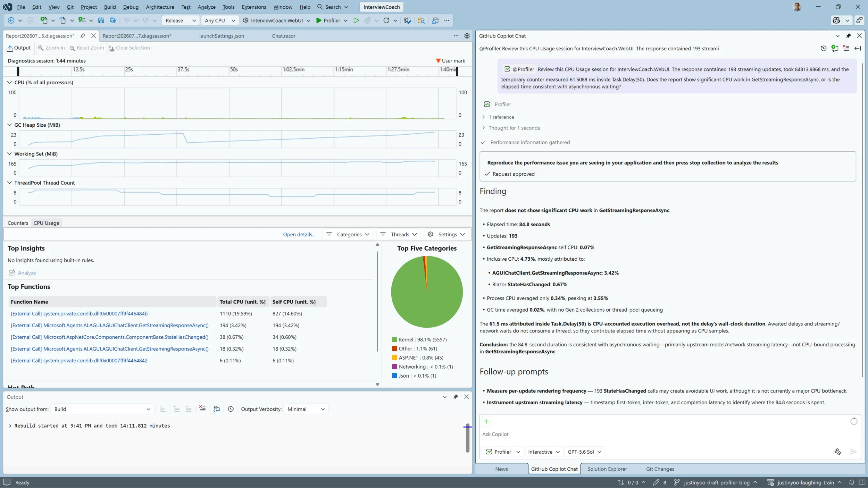Open the CPU Usage Settings dropdown

[x=446, y=234]
